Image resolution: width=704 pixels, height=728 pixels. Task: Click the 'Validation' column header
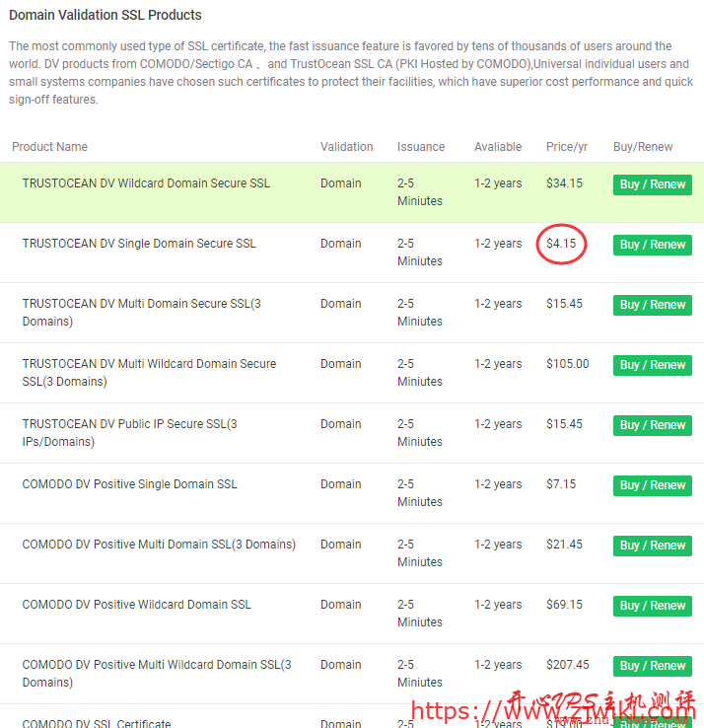coord(346,147)
